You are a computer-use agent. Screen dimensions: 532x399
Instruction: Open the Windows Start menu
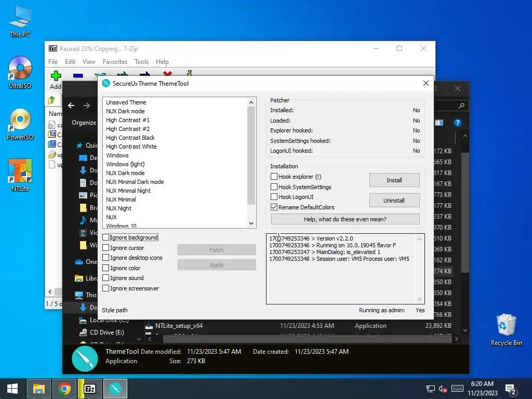coord(12,389)
